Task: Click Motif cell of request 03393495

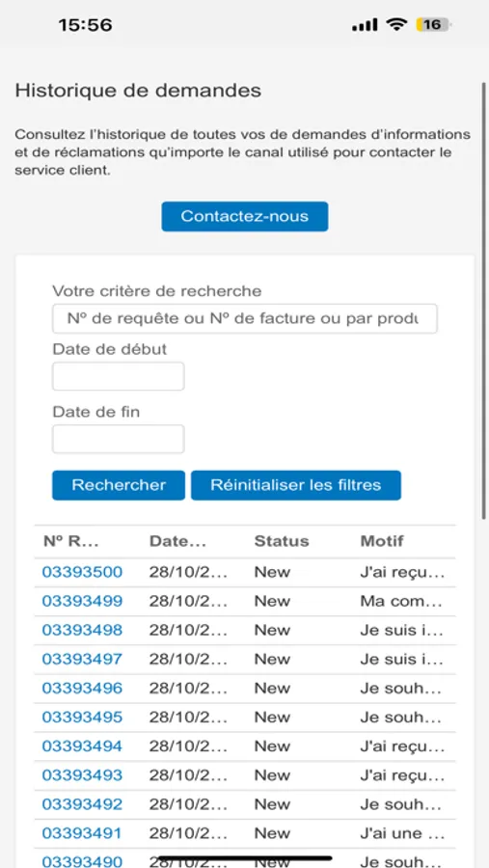Action: (401, 718)
